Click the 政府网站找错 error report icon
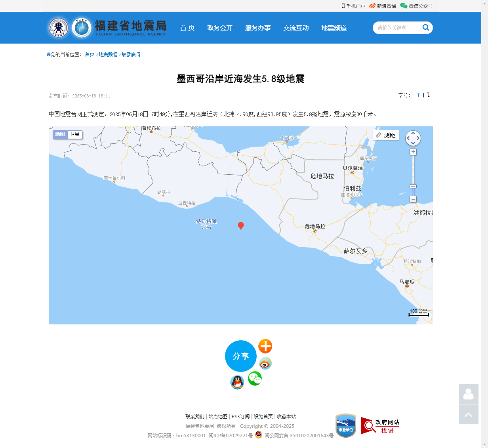The width and height of the screenshot is (488, 448). [x=380, y=426]
